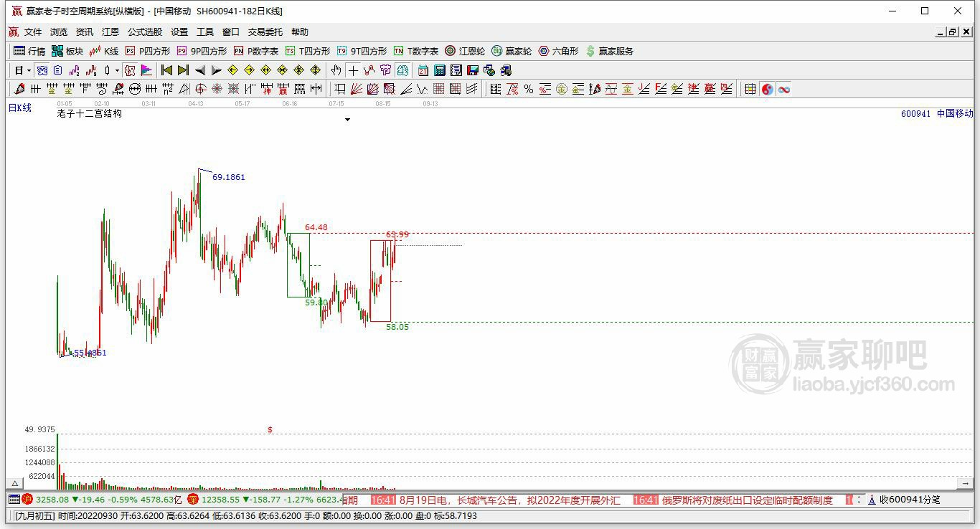
Task: Click the 58.05 green price label
Action: [397, 327]
